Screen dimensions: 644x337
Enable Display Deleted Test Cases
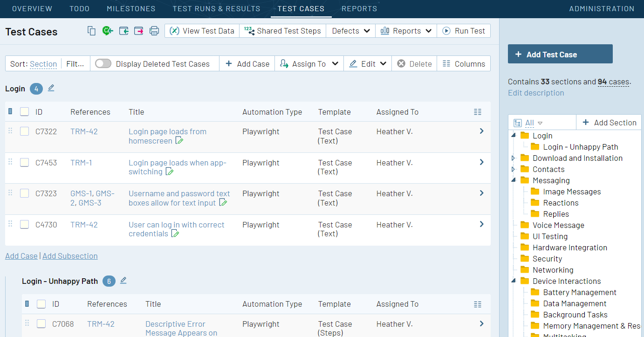coord(103,63)
